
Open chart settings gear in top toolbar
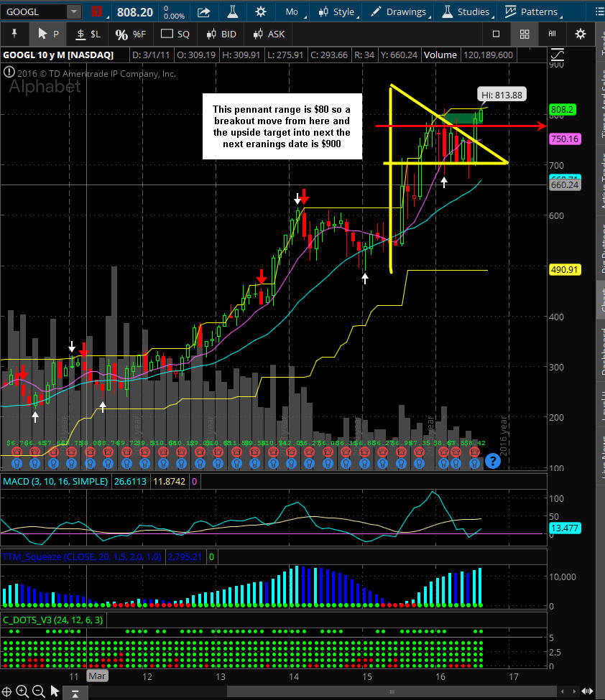[x=260, y=11]
